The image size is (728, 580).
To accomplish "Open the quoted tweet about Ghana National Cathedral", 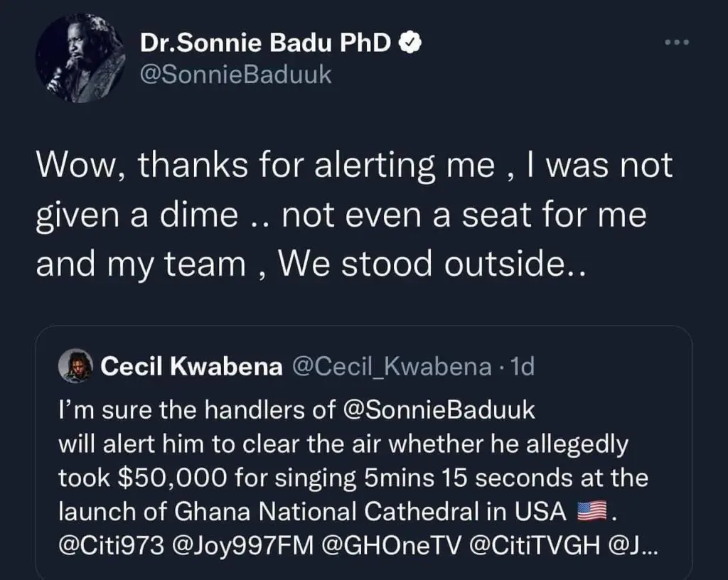I will 364,452.
